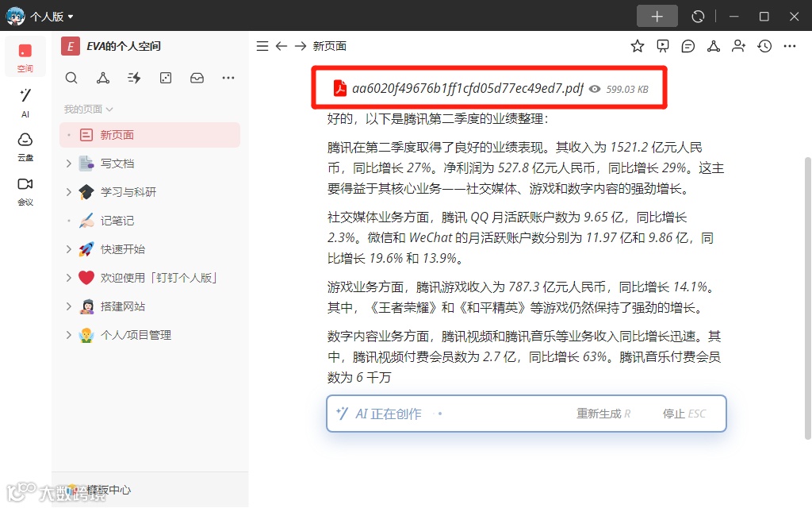The width and height of the screenshot is (812, 508).
Task: Expand the 我的页面 section dropdown
Action: point(88,110)
